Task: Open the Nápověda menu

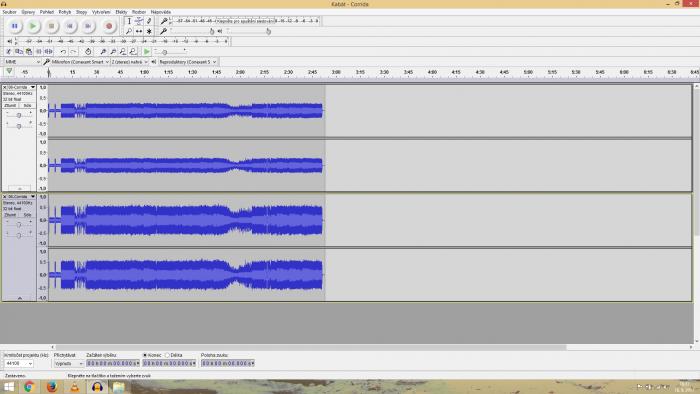Action: [161, 12]
